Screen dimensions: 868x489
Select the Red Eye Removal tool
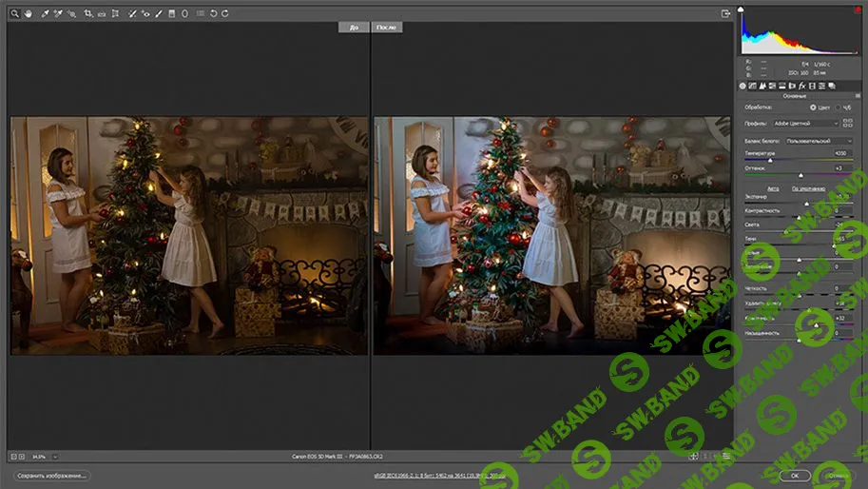point(145,13)
